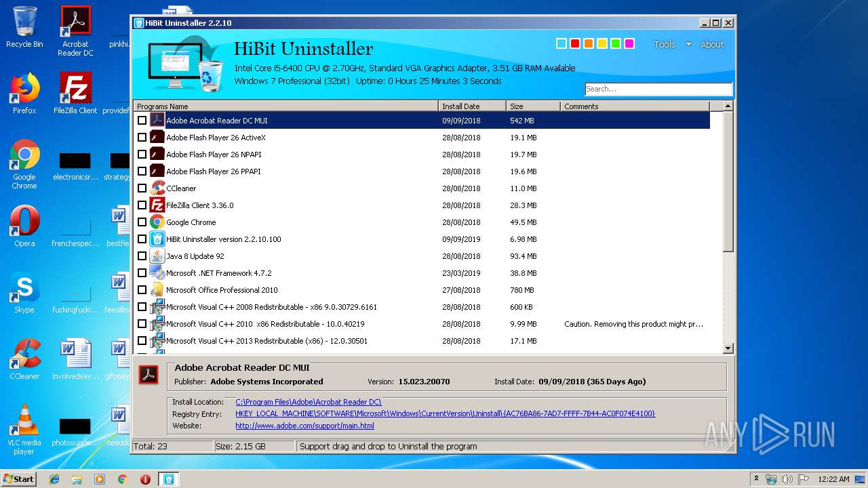Click the Java 8 Update 92 icon
This screenshot has height=488, width=868.
pos(157,256)
